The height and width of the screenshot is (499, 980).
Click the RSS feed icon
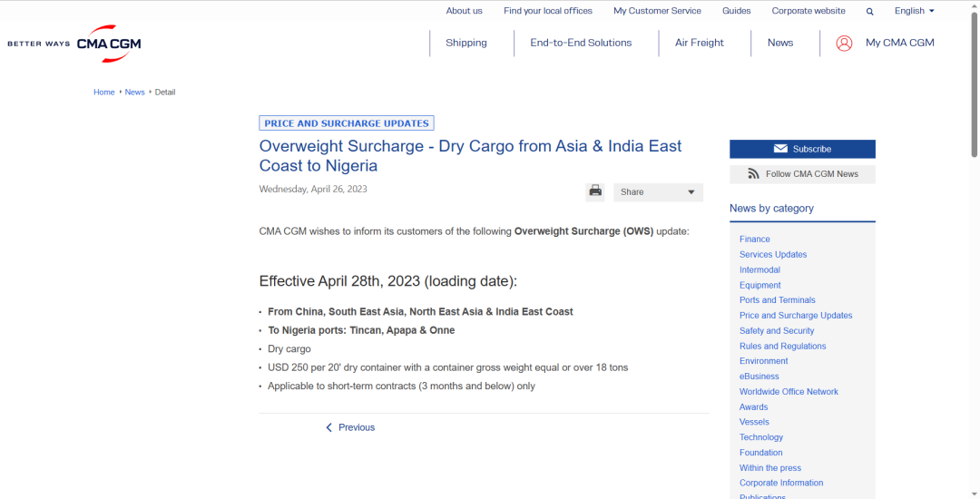click(x=753, y=174)
